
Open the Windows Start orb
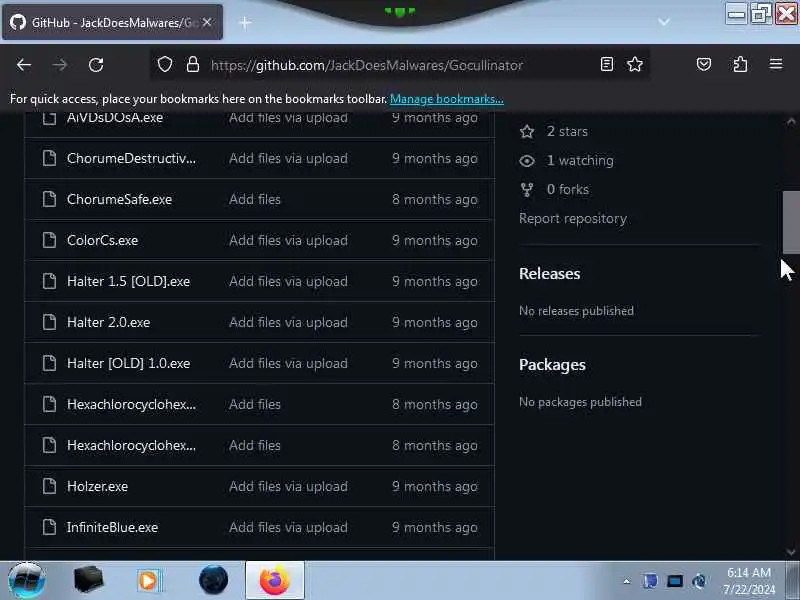[x=27, y=581]
